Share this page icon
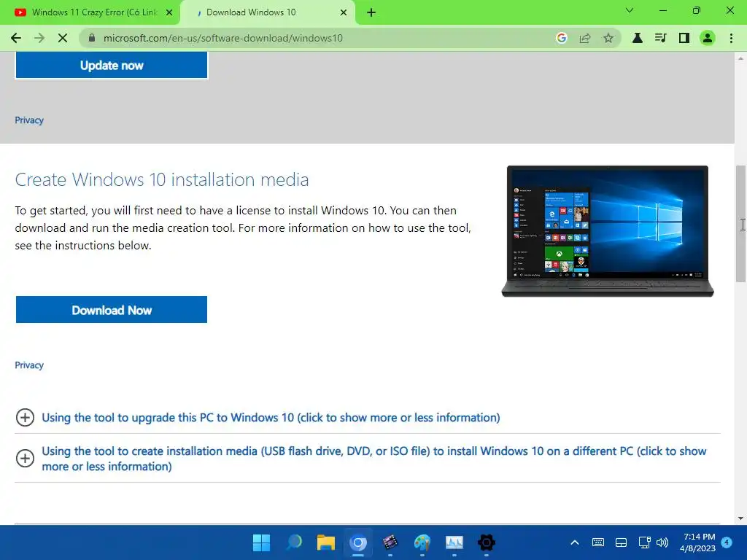 pyautogui.click(x=585, y=38)
